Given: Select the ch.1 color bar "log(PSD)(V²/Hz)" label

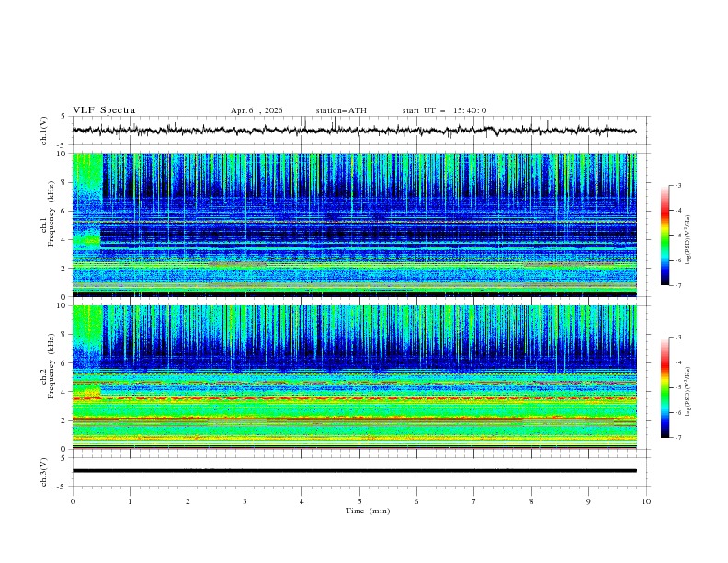Looking at the screenshot, I should click(x=688, y=240).
